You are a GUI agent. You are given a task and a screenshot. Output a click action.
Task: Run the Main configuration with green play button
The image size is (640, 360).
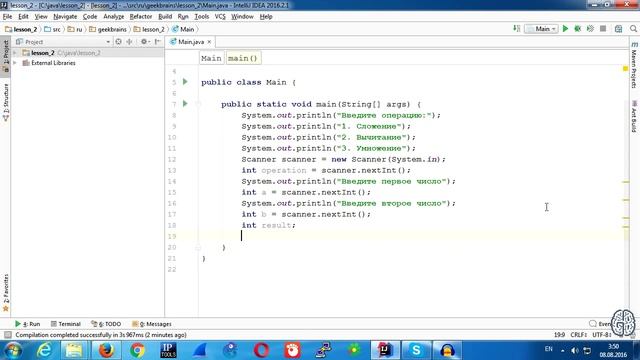565,29
